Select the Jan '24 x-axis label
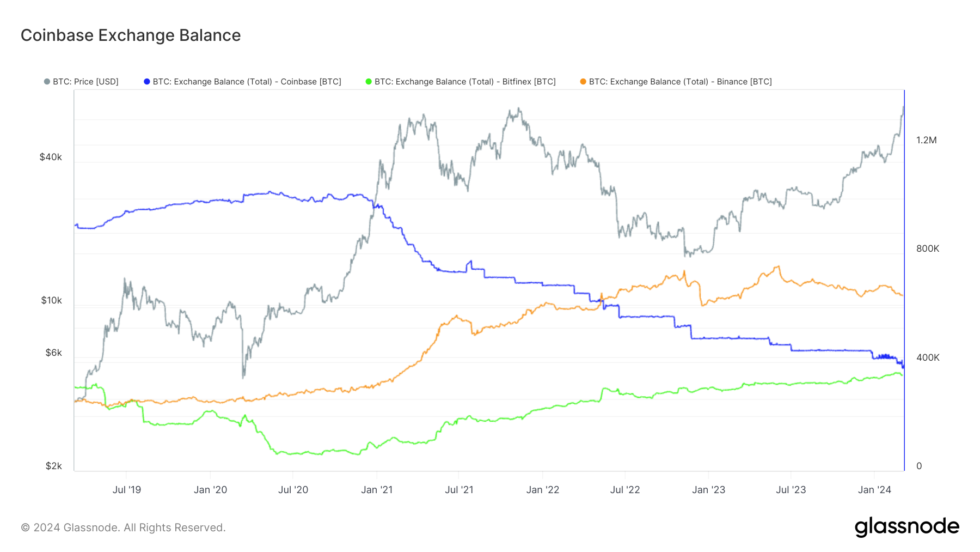 coord(874,490)
